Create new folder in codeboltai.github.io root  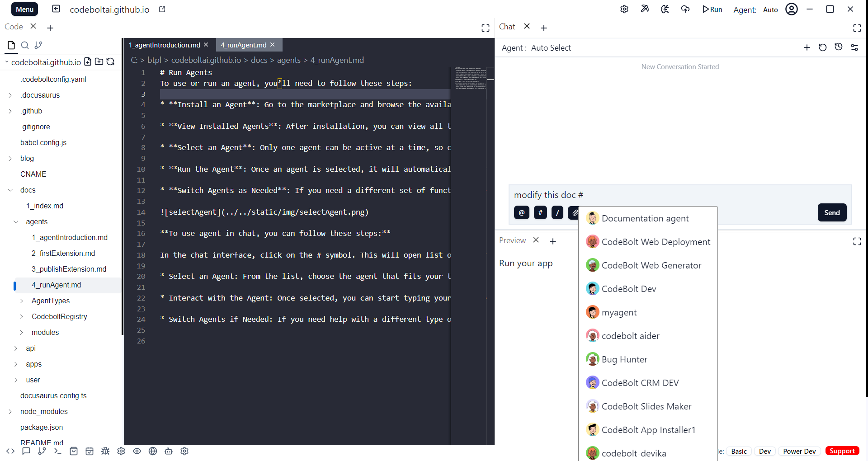pyautogui.click(x=99, y=61)
